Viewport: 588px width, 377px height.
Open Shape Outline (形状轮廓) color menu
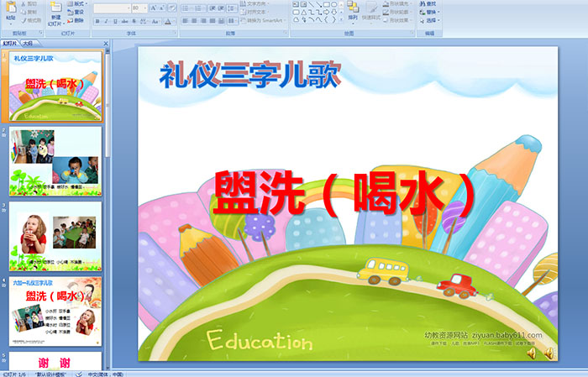398,12
